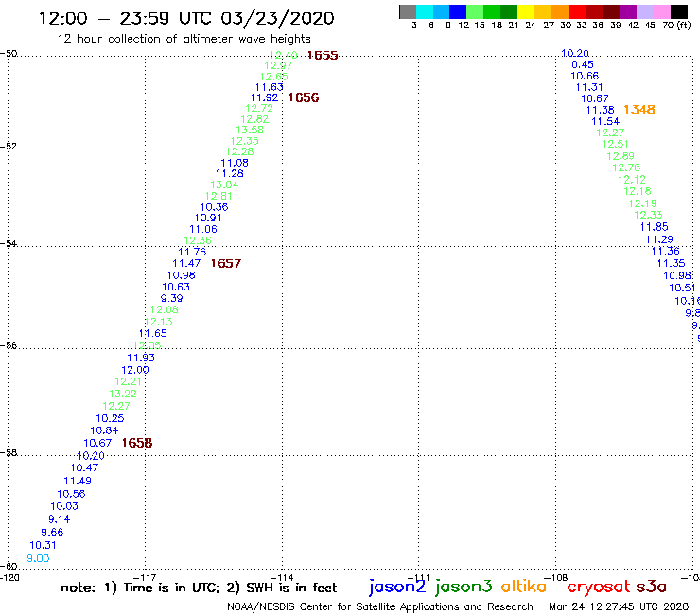Click the wave height value 12.33
Image resolution: width=700 pixels, height=615 pixels.
[x=648, y=215]
